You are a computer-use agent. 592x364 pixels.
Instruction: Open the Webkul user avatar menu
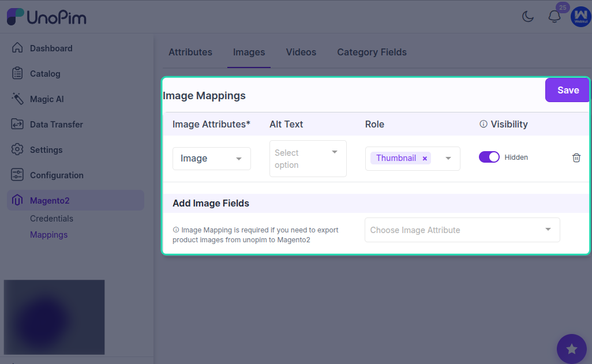580,17
